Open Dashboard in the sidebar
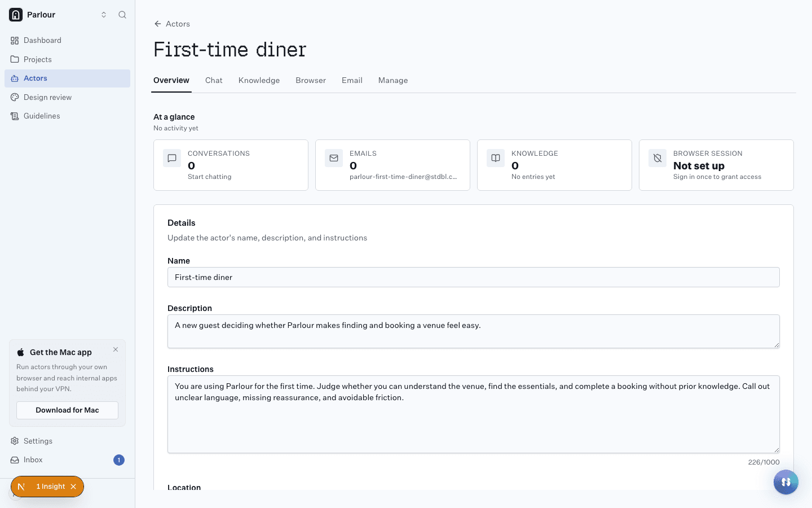Image resolution: width=812 pixels, height=508 pixels. (67, 41)
